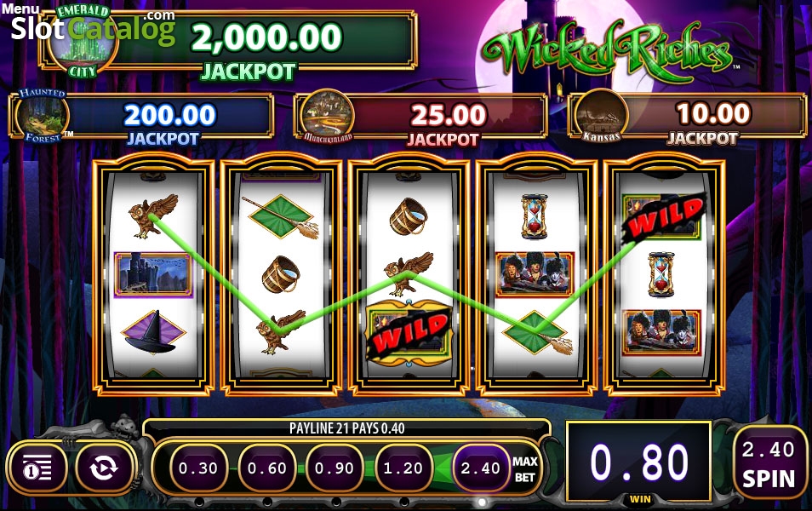Select the 0.60 bet option
This screenshot has height=511, width=812.
(x=266, y=468)
